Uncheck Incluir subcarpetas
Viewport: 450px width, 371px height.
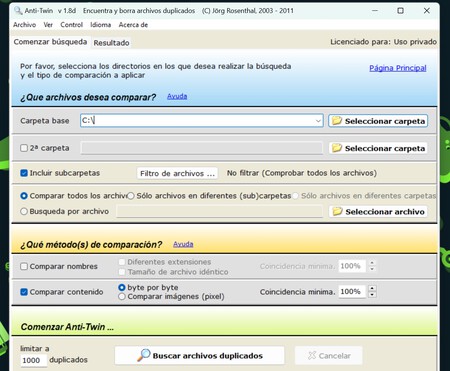click(24, 173)
